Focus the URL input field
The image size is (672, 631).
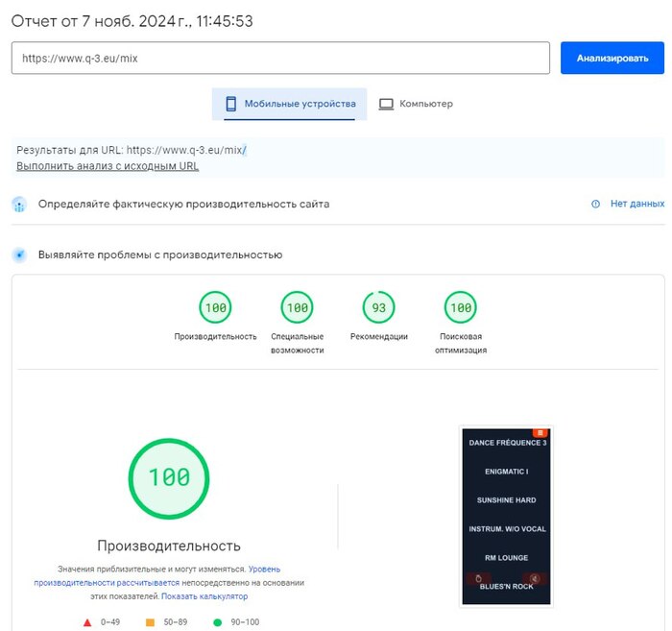click(x=279, y=58)
